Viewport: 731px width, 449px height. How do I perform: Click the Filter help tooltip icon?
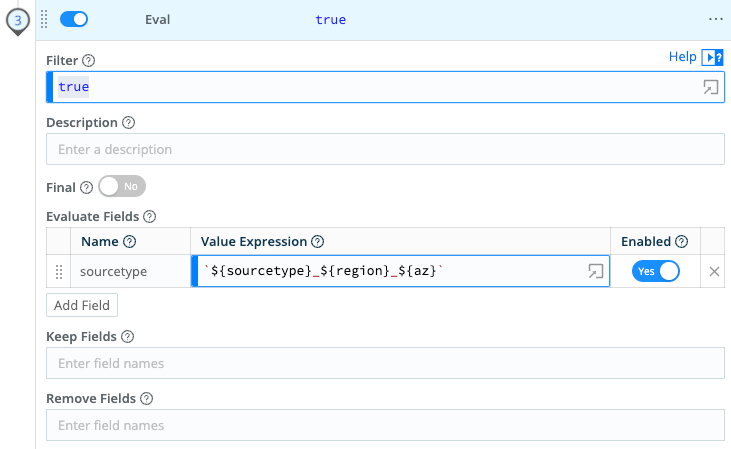(x=88, y=61)
